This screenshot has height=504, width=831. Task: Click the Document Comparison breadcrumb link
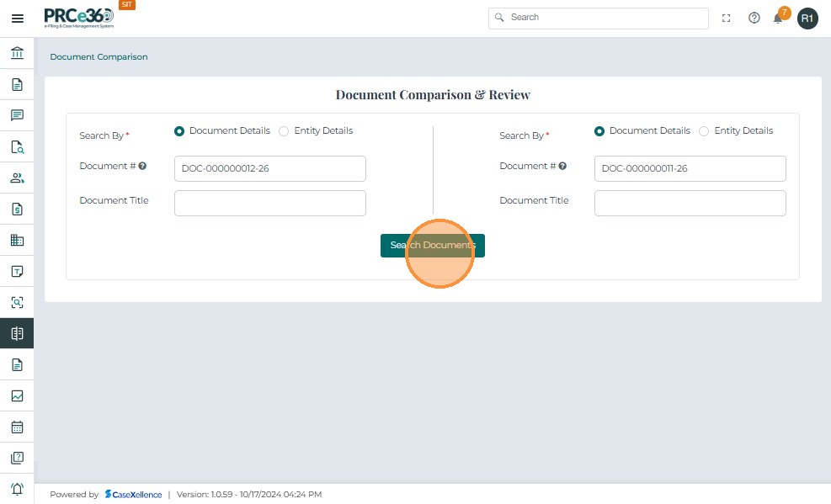99,57
